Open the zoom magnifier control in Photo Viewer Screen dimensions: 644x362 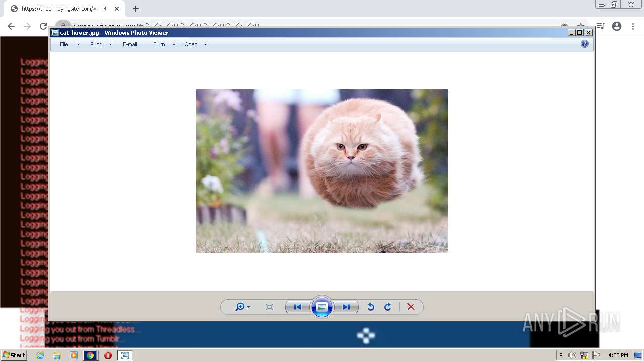(x=243, y=307)
